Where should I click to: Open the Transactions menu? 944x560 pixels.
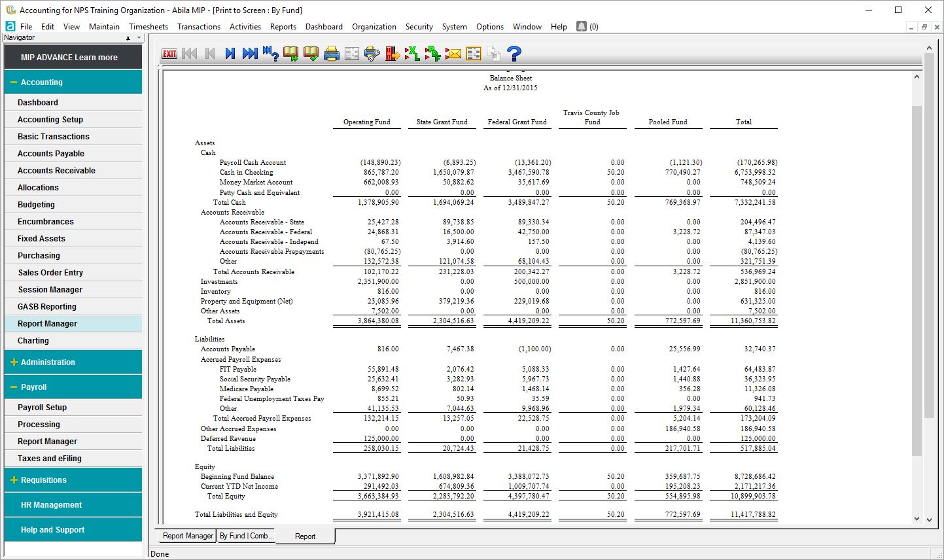199,27
